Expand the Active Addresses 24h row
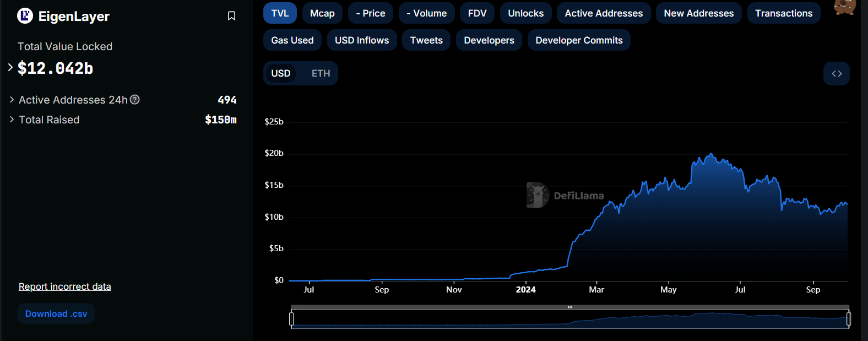The width and height of the screenshot is (868, 341). point(12,100)
